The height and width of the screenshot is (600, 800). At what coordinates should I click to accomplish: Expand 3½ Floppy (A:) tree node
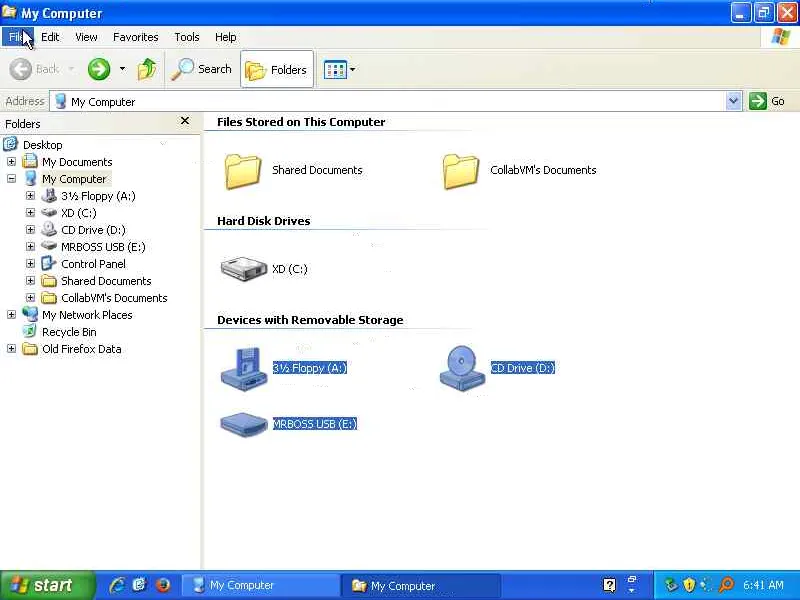pyautogui.click(x=30, y=196)
